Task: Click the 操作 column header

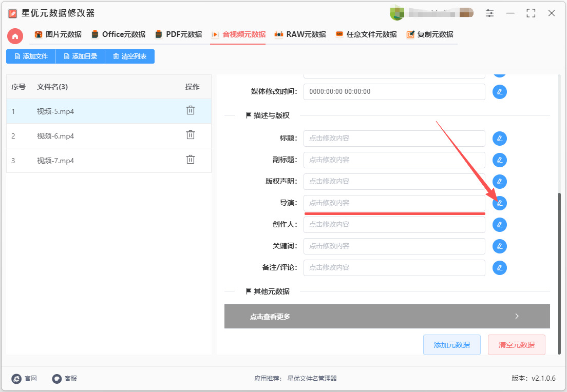Action: click(x=193, y=87)
